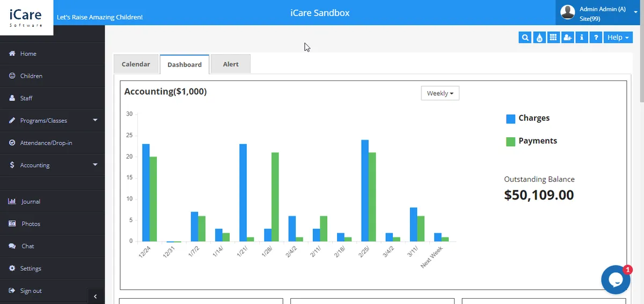Go to Children in the sidebar

pyautogui.click(x=31, y=76)
